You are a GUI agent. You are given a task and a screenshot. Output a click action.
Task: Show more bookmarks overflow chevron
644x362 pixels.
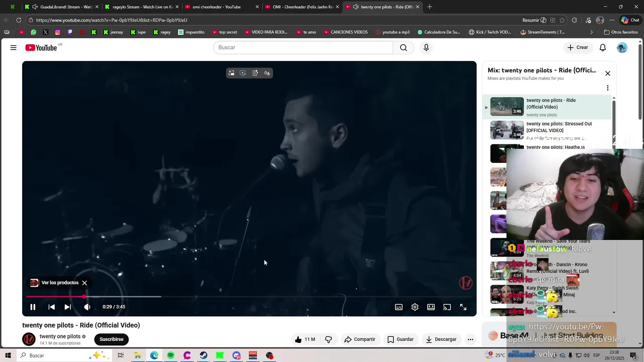pos(592,32)
